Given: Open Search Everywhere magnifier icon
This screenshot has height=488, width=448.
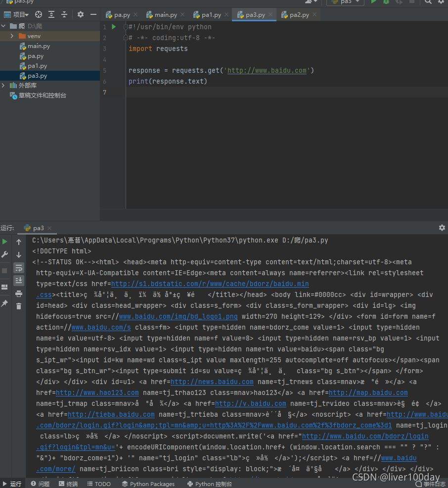Looking at the screenshot, I should [428, 2].
